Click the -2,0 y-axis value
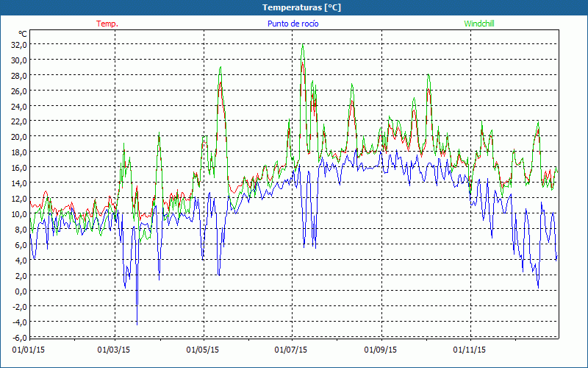 point(20,306)
